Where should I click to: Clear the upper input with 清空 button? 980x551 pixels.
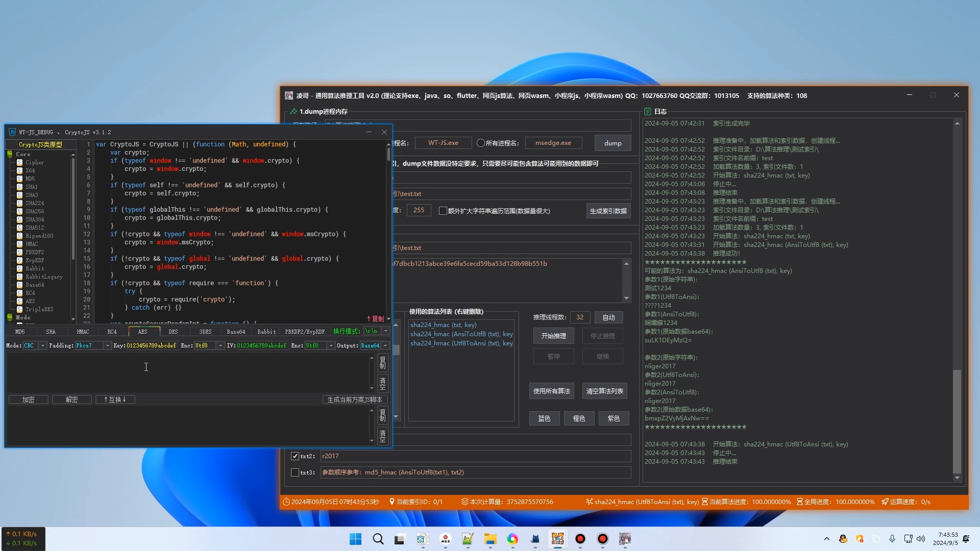pyautogui.click(x=383, y=384)
